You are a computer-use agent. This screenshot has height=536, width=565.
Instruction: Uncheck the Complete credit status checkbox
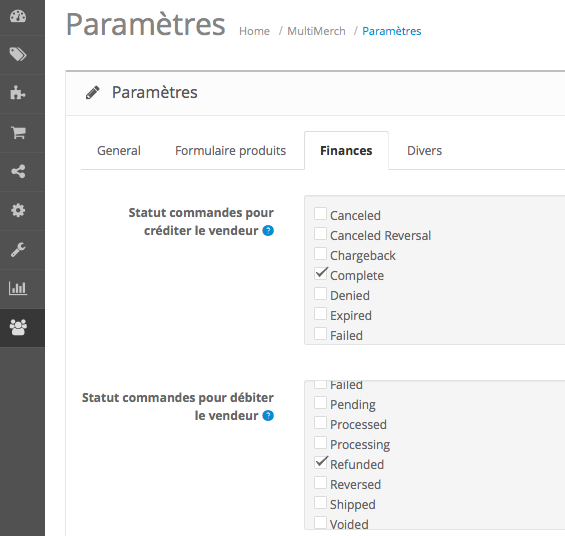[x=320, y=273]
